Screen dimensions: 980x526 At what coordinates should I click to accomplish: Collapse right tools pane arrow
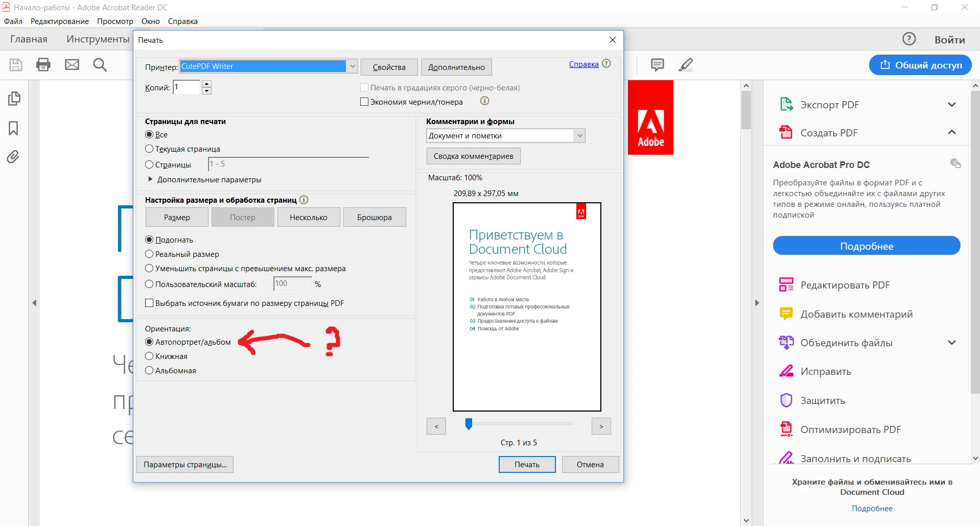click(757, 303)
